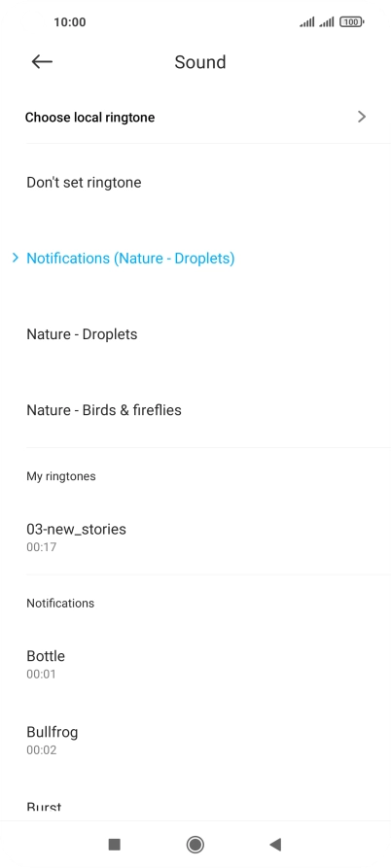
Task: Select Notifications (Nature - Droplets) option
Action: coord(195,258)
